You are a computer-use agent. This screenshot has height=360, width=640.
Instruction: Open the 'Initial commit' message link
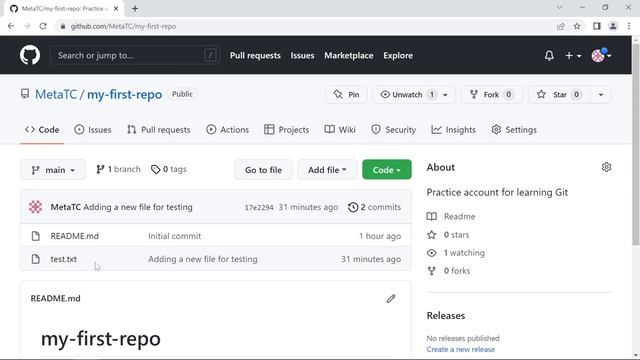tap(174, 236)
